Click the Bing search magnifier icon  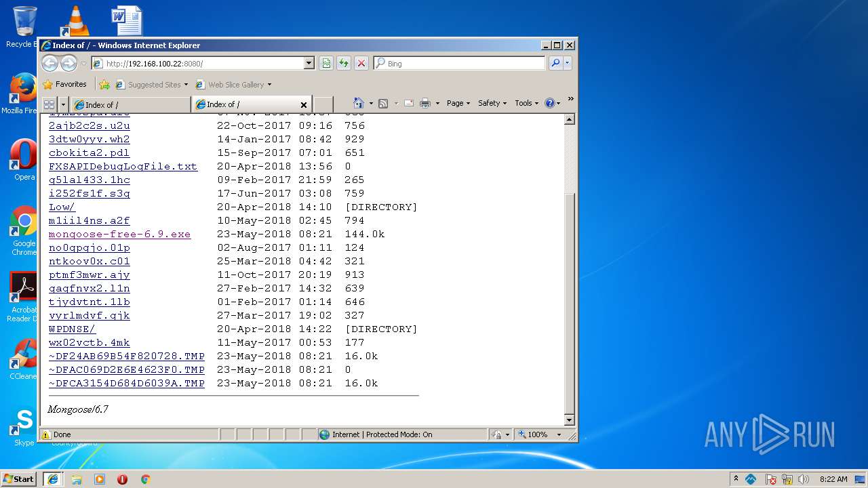(x=555, y=63)
